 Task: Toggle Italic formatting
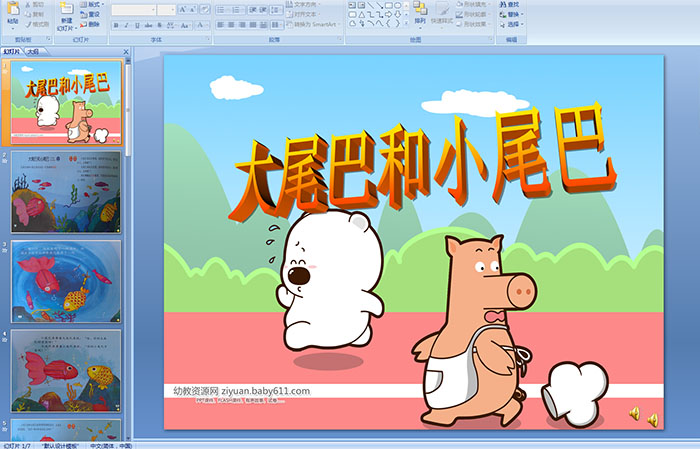[x=126, y=25]
